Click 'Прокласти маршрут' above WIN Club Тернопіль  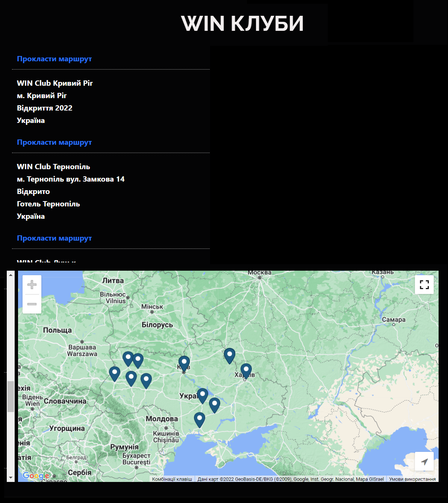(54, 142)
